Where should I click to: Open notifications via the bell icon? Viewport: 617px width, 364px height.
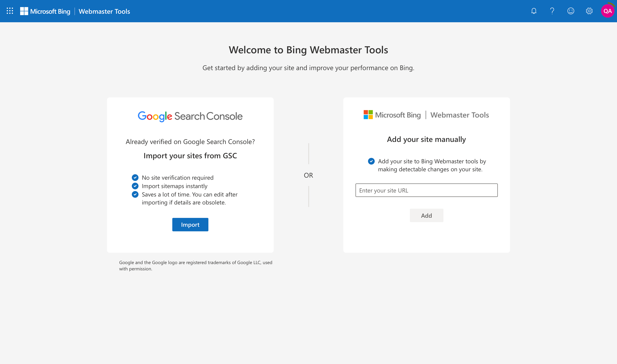pos(534,11)
